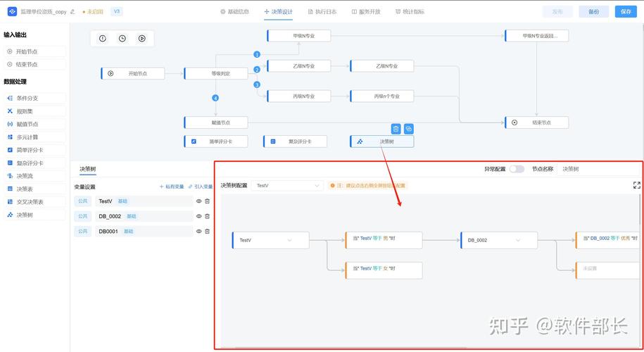Click 引入变量 link

[x=201, y=187]
